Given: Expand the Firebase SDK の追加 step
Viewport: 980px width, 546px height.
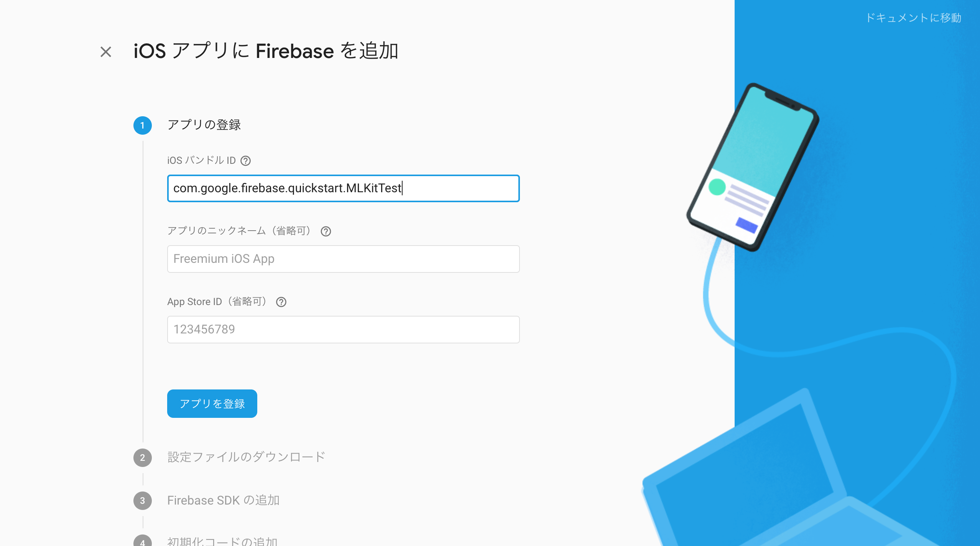Looking at the screenshot, I should tap(223, 500).
